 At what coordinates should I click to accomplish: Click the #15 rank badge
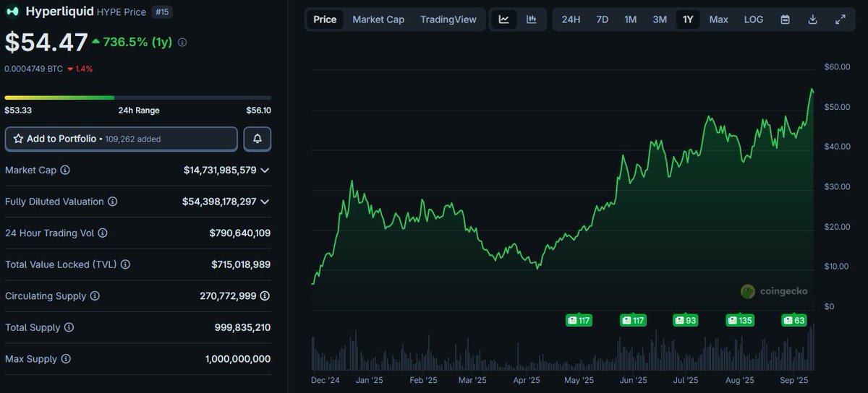[x=162, y=12]
